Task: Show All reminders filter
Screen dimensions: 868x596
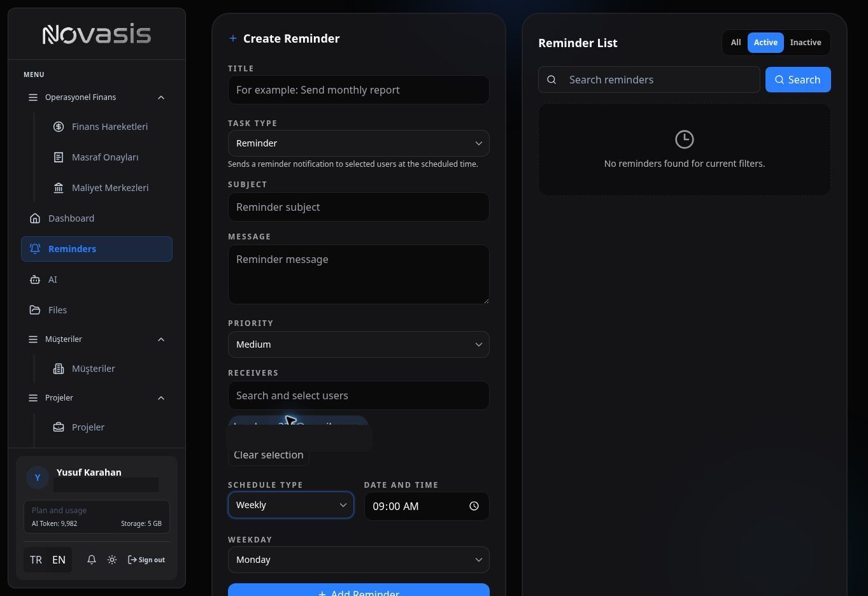Action: tap(736, 43)
